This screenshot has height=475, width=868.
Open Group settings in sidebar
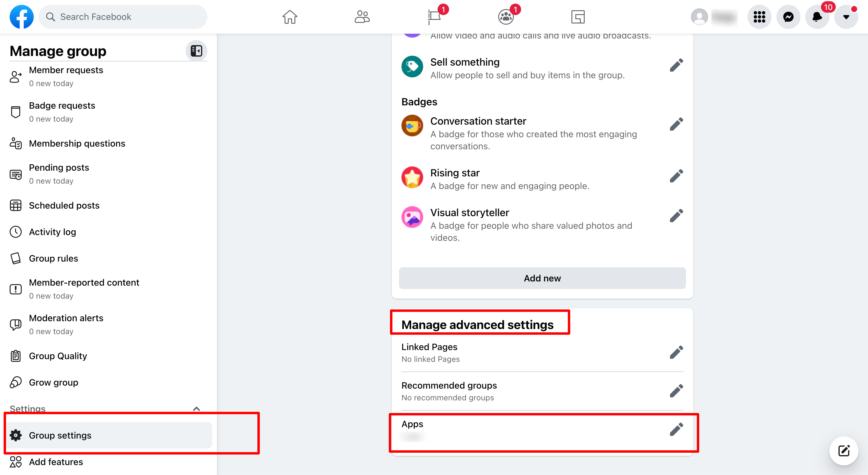[60, 435]
